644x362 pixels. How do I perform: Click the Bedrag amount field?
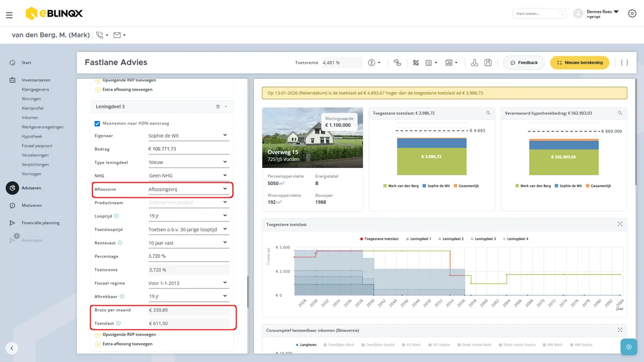(188, 149)
